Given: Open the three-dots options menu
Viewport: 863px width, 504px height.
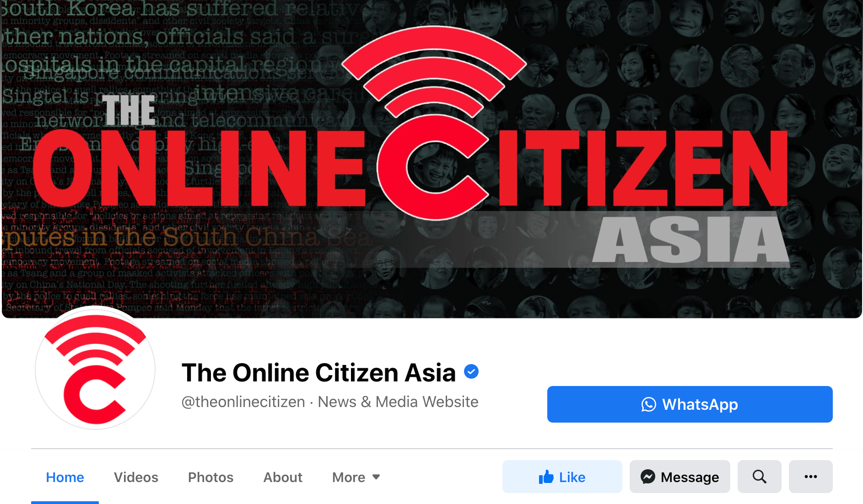Looking at the screenshot, I should tap(811, 477).
